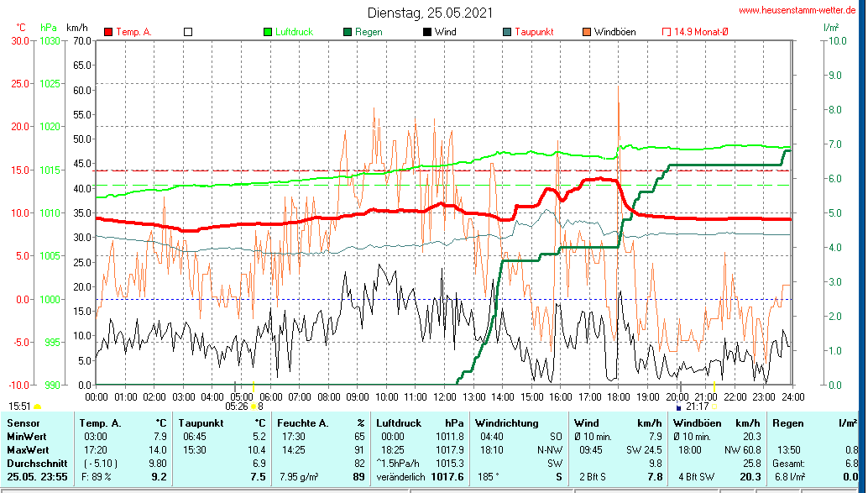Select the red Temp. A. legend swatch
Screen dimensions: 868x493
[x=108, y=32]
